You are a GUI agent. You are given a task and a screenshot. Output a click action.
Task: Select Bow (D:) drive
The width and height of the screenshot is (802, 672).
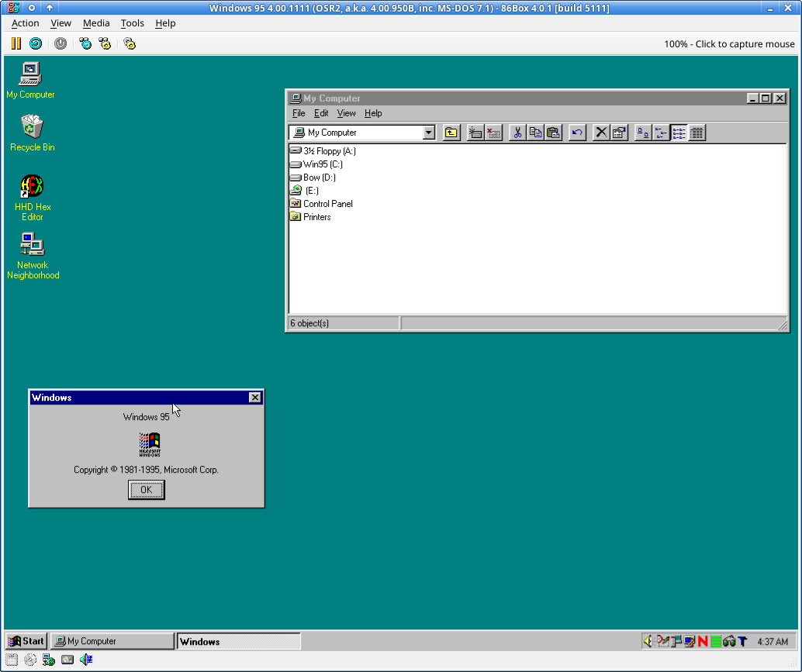coord(313,177)
